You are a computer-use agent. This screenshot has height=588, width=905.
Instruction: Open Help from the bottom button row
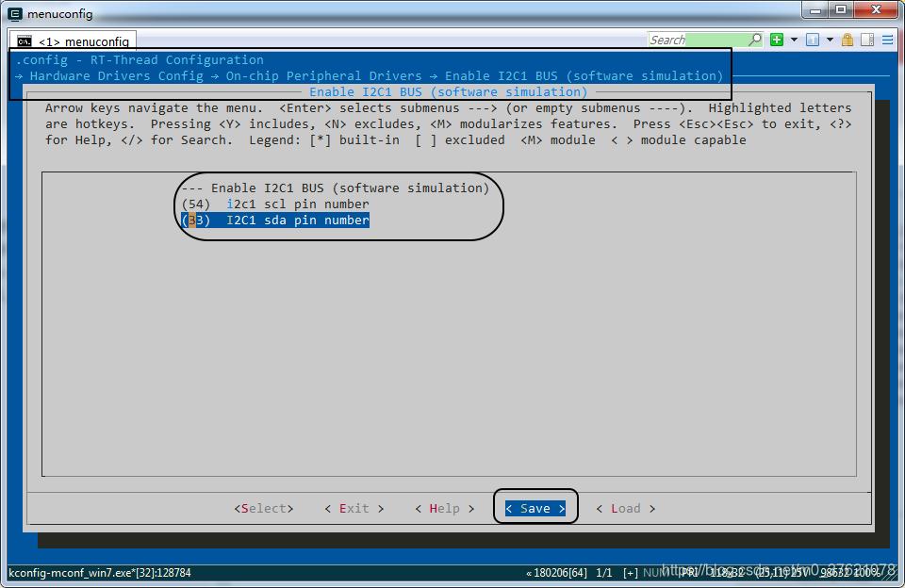point(444,508)
